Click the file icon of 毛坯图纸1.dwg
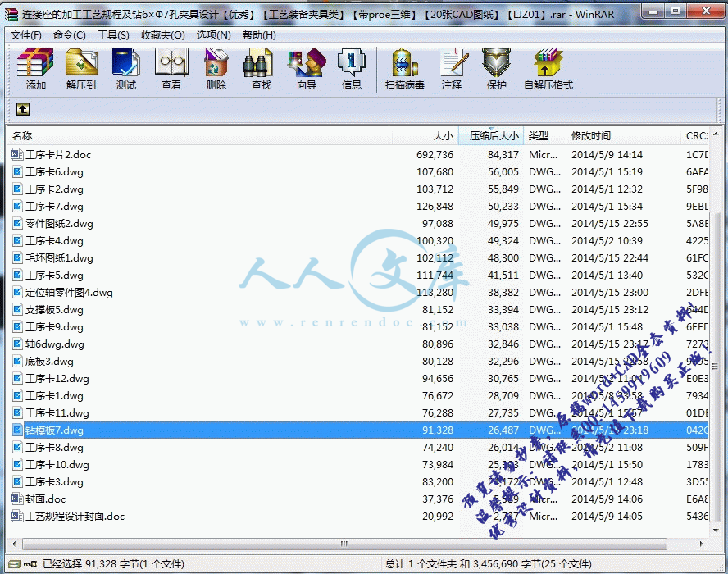 click(17, 257)
